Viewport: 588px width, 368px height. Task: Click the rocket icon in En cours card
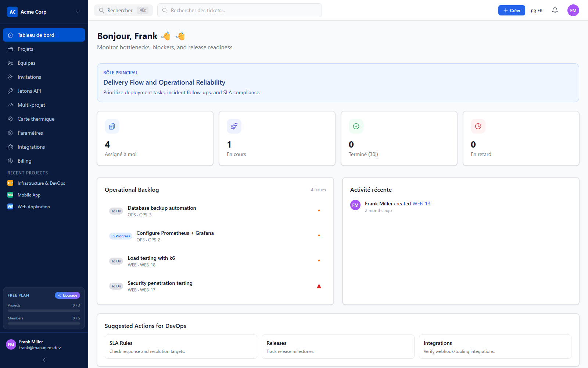coord(234,126)
